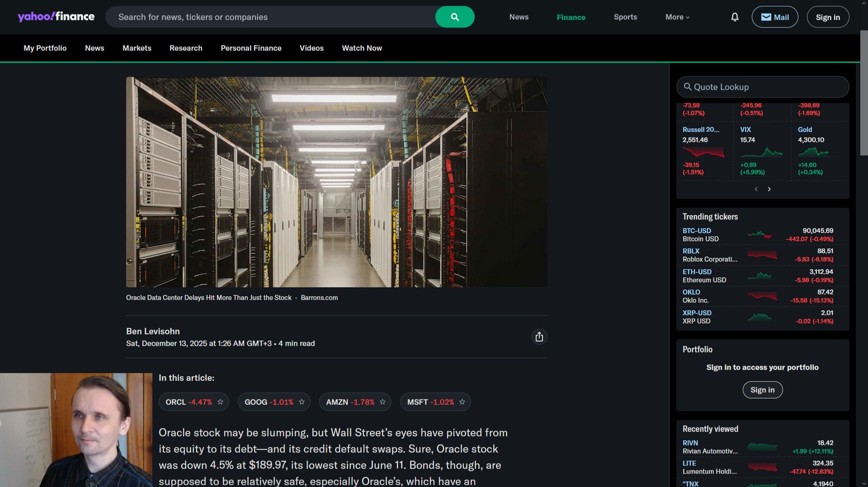Open LITE recently viewed ticker
Viewport: 868px width, 487px height.
pos(689,464)
